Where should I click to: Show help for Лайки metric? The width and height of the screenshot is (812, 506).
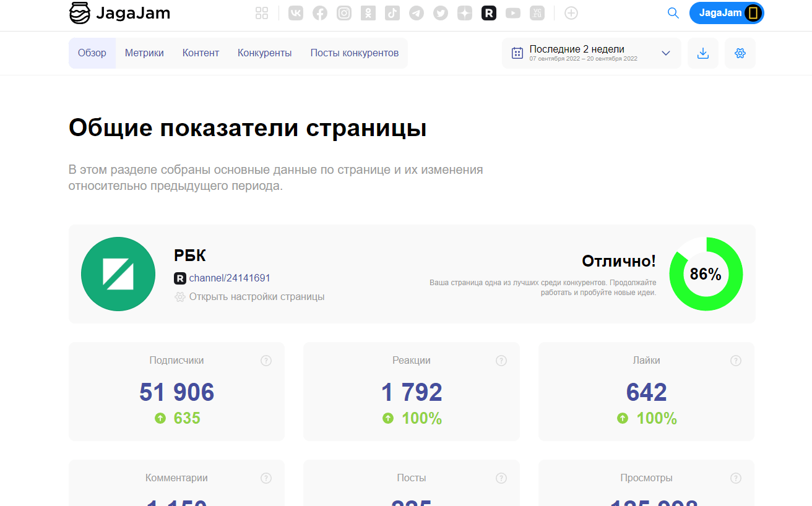736,361
